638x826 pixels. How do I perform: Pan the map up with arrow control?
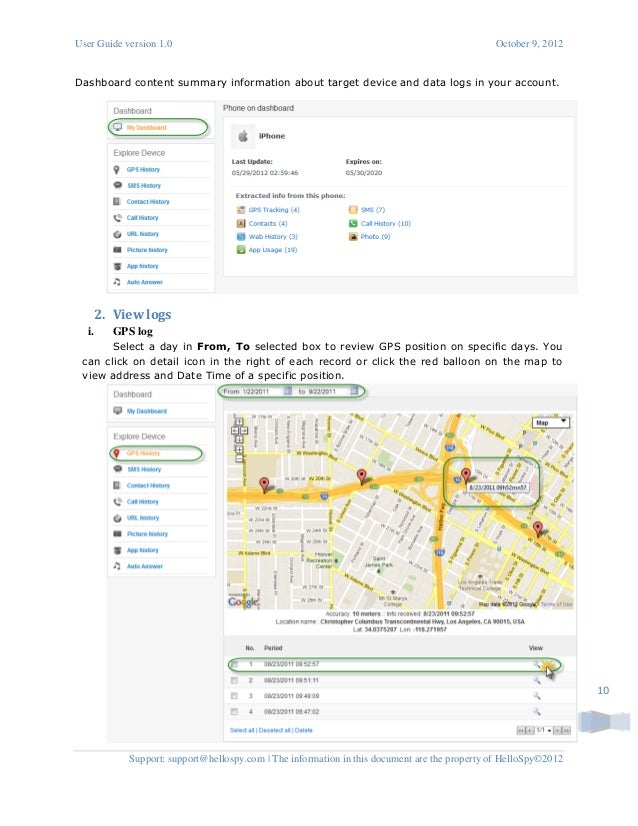coord(239,422)
